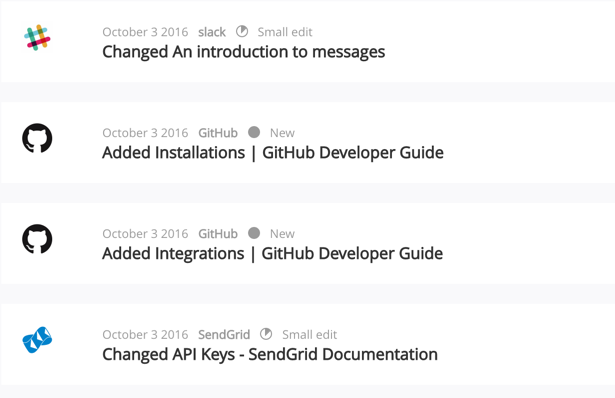Click the gray New dot in Integrations row
This screenshot has width=615, height=398.
(x=254, y=233)
